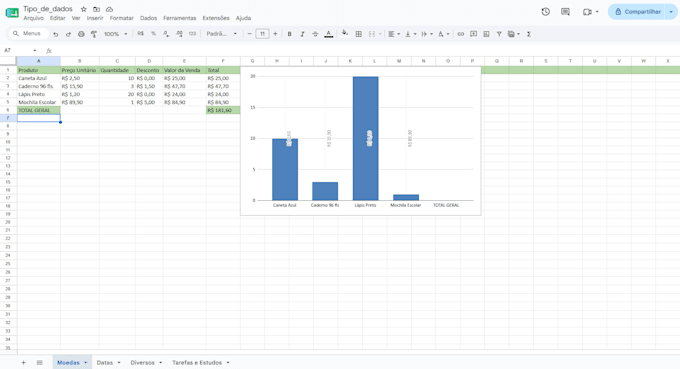Open the comments history panel
680x369 pixels.
click(x=565, y=12)
